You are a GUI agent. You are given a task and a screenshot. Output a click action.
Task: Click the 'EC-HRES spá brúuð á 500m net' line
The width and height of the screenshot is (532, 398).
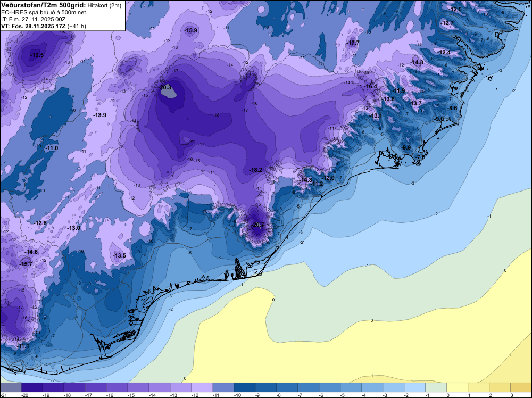[x=44, y=13]
